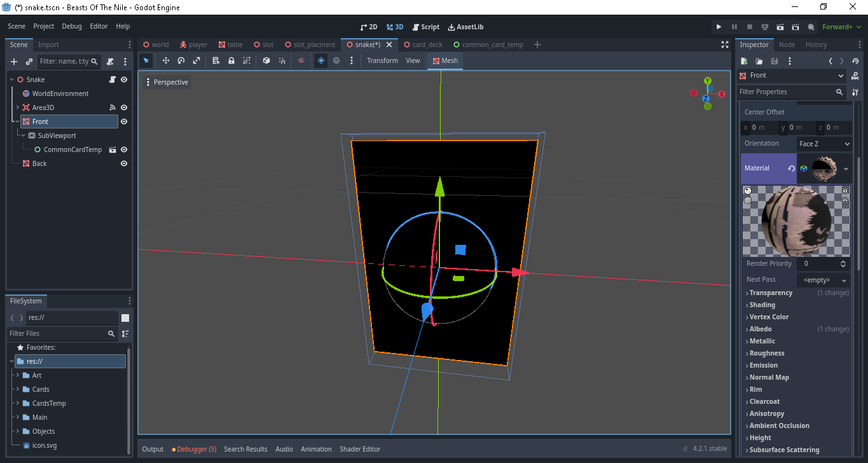This screenshot has height=463, width=868.
Task: Open the Movie Maker mode reel icon
Action: tap(811, 27)
